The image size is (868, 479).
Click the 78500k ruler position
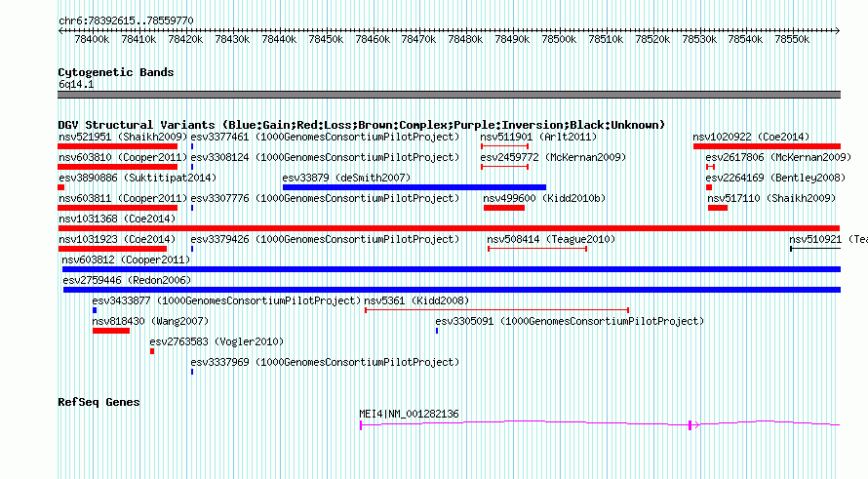click(559, 39)
